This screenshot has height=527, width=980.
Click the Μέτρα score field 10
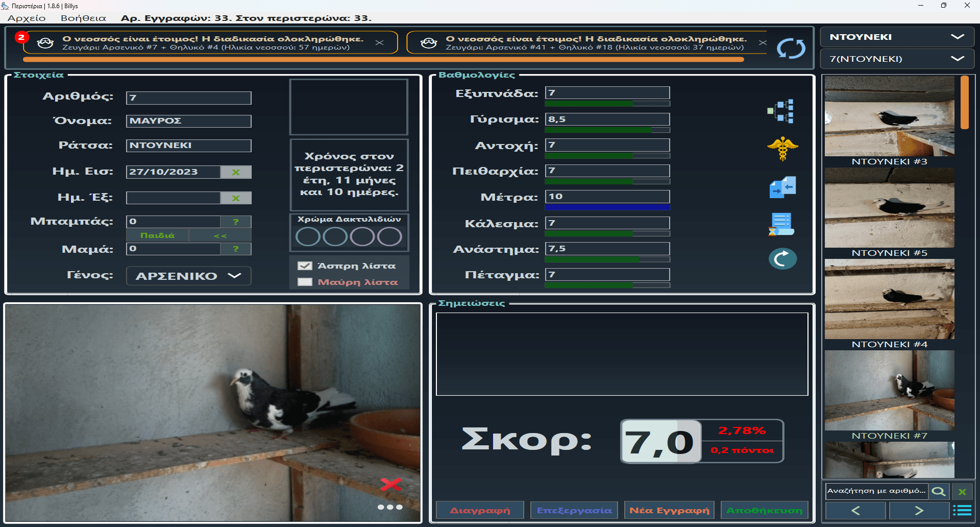tap(607, 197)
